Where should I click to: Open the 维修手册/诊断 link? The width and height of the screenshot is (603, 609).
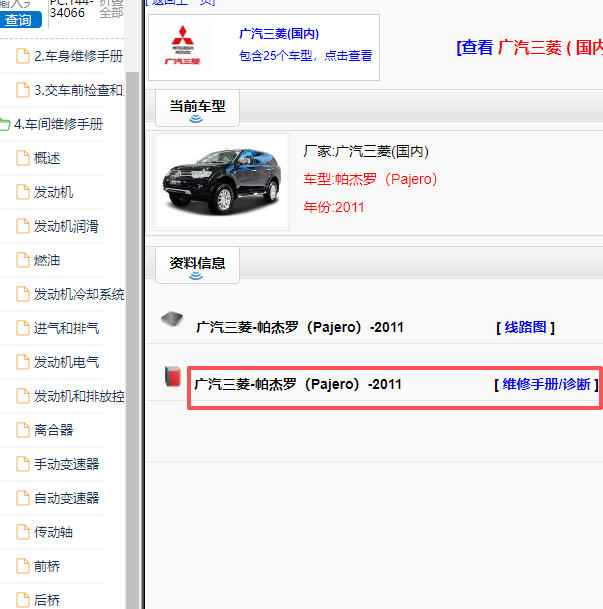(x=546, y=384)
